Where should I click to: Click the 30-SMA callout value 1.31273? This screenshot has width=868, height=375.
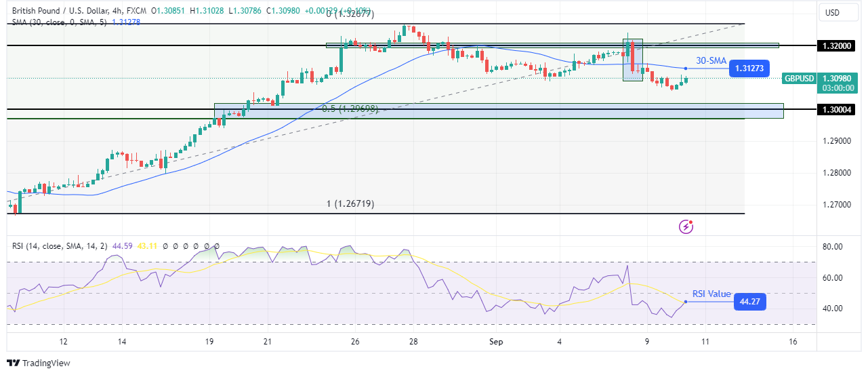click(x=749, y=68)
